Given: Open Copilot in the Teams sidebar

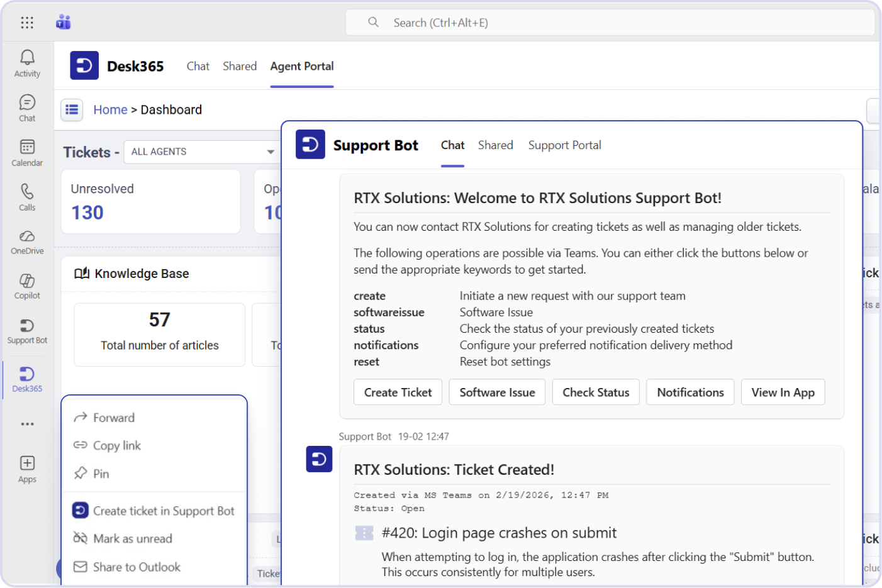Looking at the screenshot, I should point(27,287).
